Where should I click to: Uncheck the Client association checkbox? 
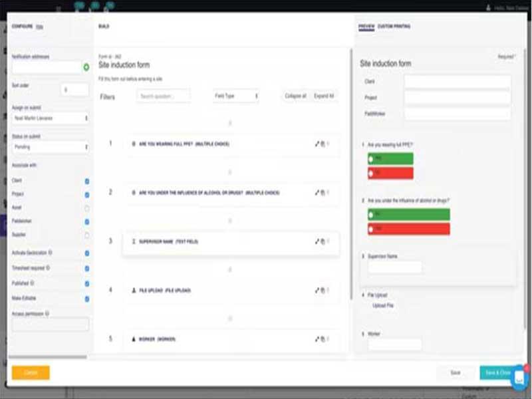[x=87, y=181]
